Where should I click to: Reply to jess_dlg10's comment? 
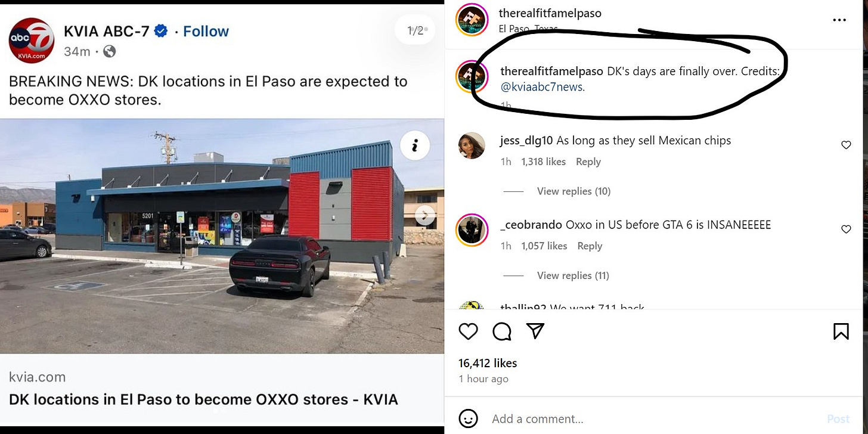click(588, 162)
